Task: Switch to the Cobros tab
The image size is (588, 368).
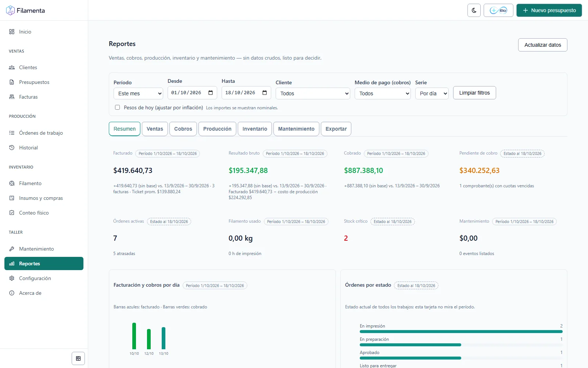Action: [x=183, y=129]
